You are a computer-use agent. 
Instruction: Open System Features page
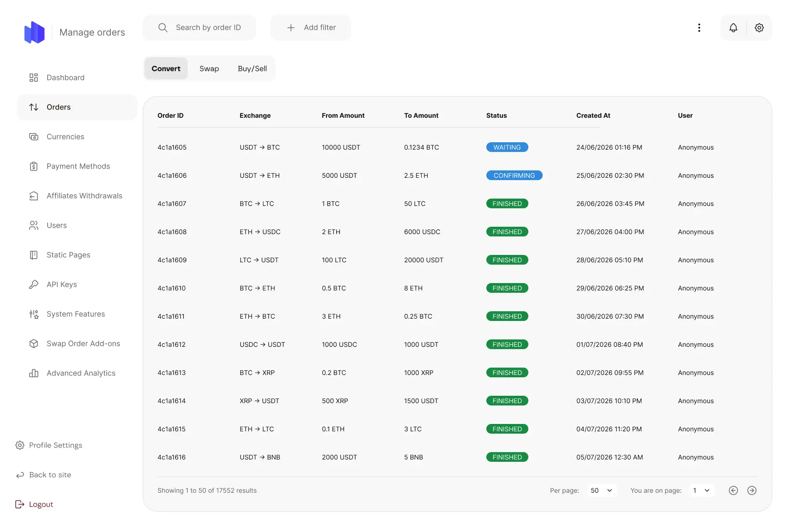point(77,314)
